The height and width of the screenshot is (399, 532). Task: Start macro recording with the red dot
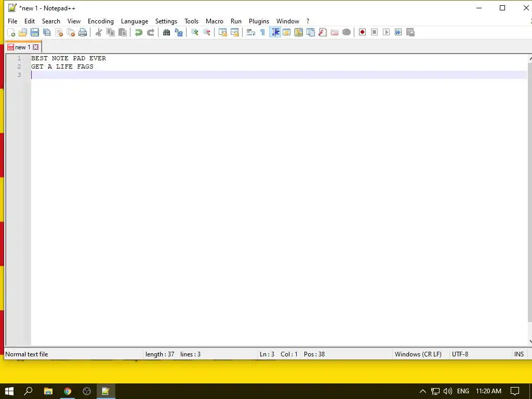(x=362, y=32)
